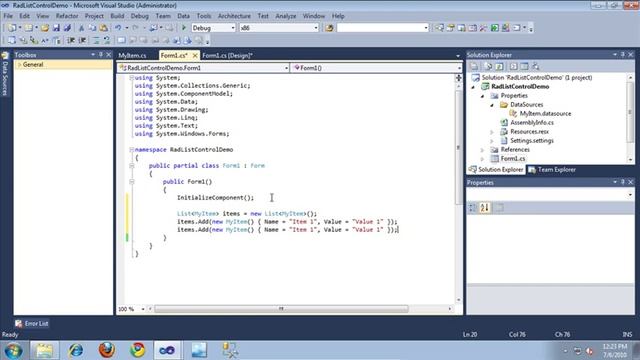Click View Designer icon in Solution Explorer
The width and height of the screenshot is (640, 360).
[524, 66]
